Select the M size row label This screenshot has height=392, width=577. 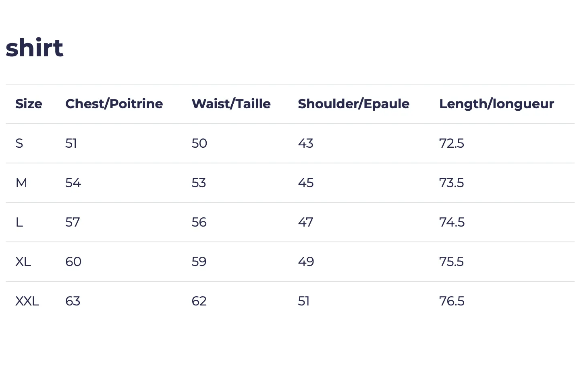pos(21,183)
